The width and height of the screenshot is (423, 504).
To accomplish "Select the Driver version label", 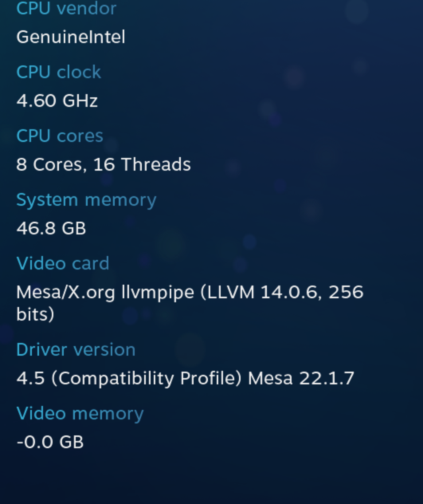I will point(76,350).
